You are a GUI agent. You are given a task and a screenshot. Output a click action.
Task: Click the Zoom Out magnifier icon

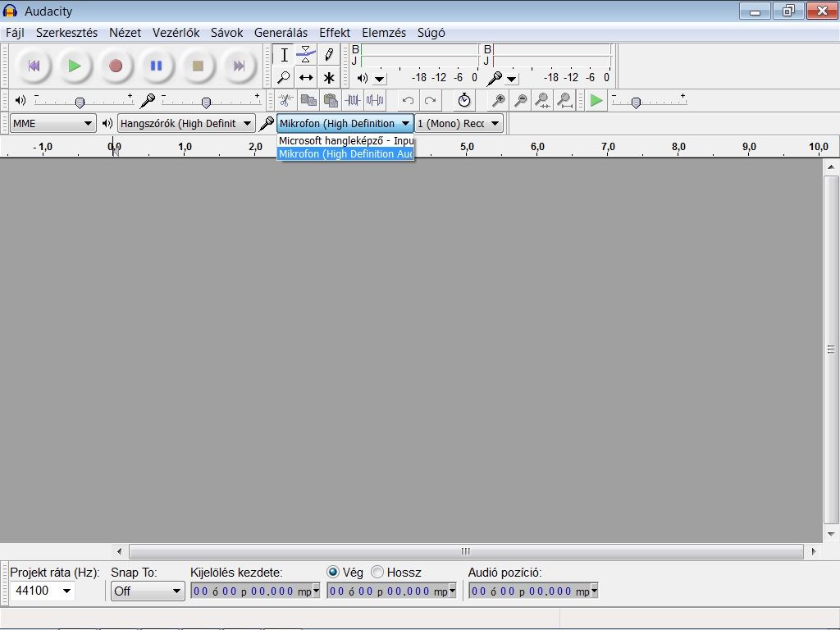pos(520,100)
